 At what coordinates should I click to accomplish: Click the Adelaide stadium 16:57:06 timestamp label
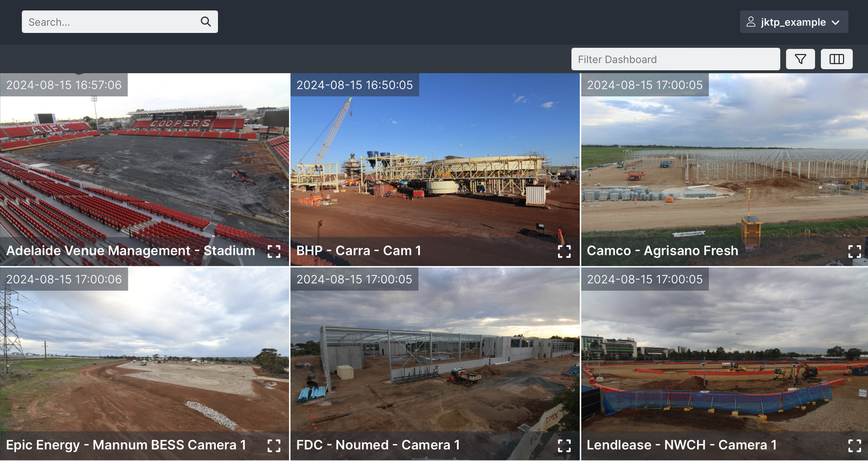[x=64, y=85]
